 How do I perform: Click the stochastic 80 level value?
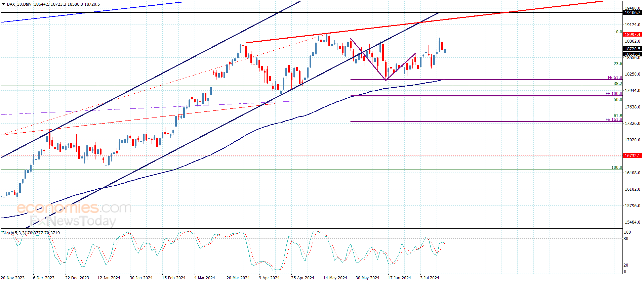point(626,239)
